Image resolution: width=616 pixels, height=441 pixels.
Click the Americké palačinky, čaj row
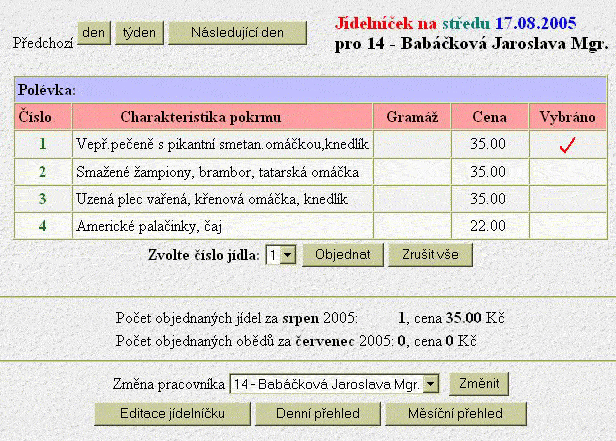click(222, 226)
